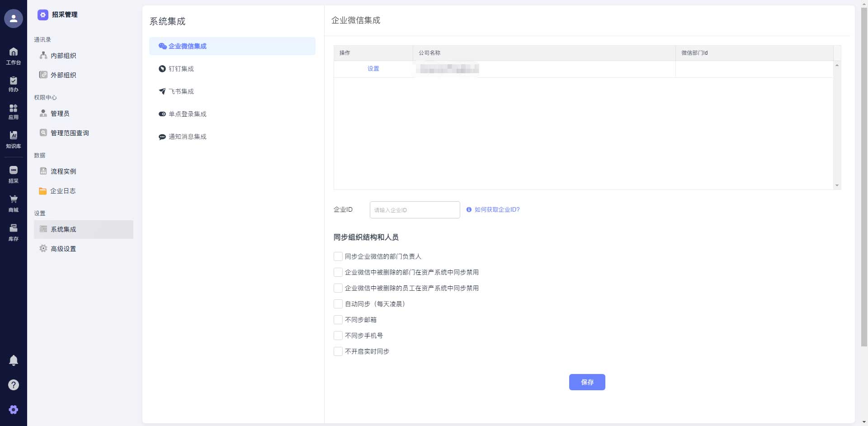Open the notification bell icon
This screenshot has width=868, height=426.
pyautogui.click(x=14, y=360)
